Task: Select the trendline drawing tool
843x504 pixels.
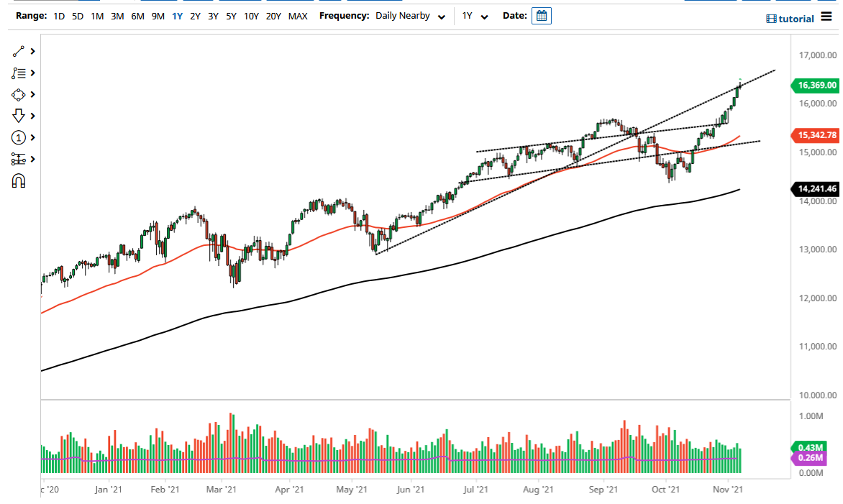Action: click(x=18, y=51)
